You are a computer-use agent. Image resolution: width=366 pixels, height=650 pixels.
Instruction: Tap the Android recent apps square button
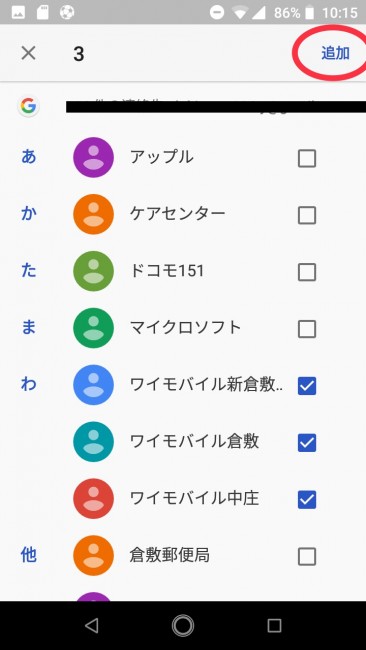[274, 626]
